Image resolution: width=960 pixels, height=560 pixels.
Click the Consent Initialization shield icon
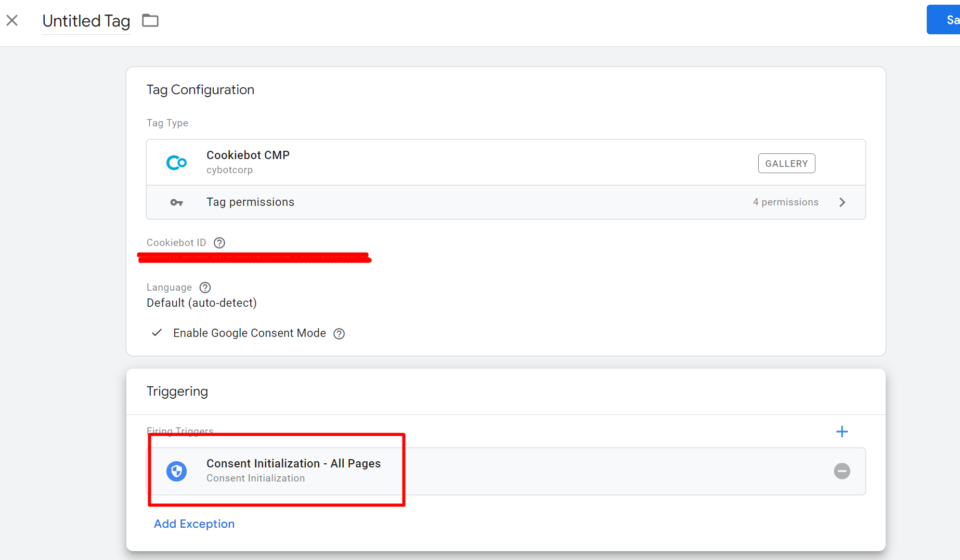[x=176, y=471]
